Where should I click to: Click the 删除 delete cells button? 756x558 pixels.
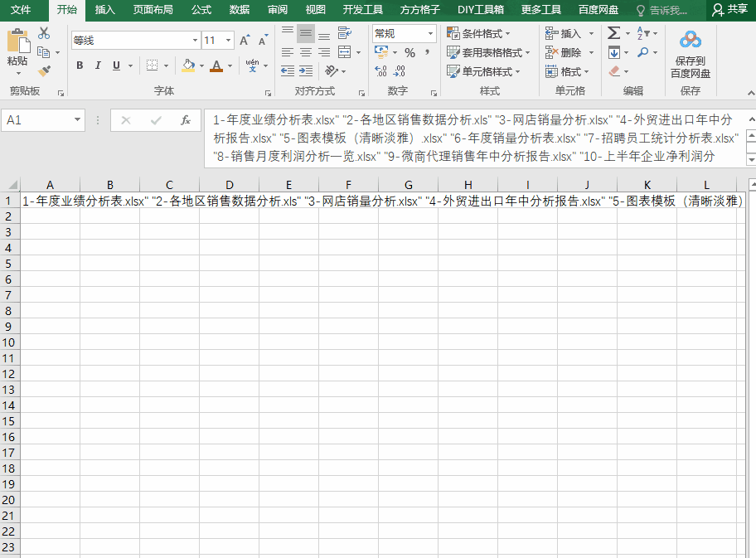(564, 52)
